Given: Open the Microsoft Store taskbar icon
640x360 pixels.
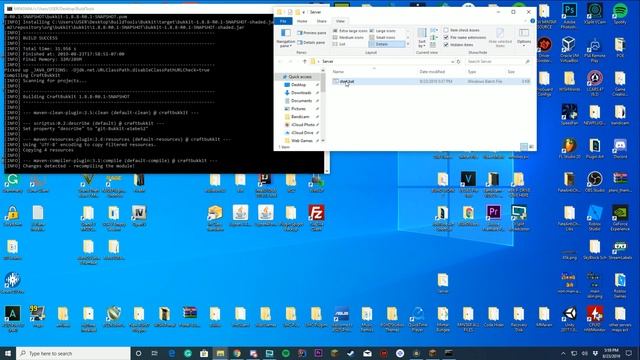Looking at the screenshot, I should [204, 353].
